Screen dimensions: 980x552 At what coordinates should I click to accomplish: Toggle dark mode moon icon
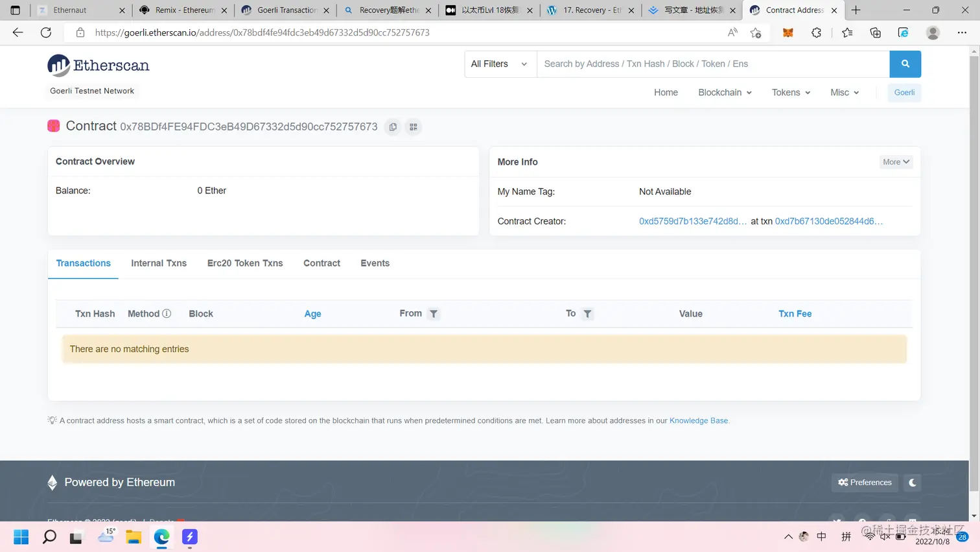coord(913,483)
